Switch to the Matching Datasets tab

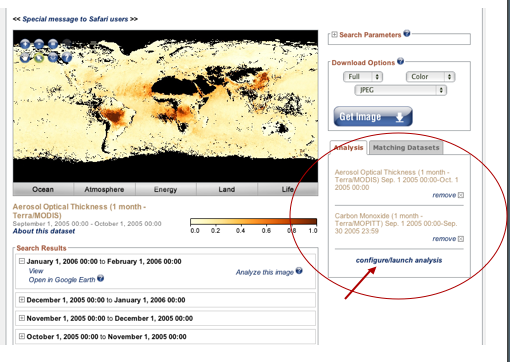click(406, 148)
